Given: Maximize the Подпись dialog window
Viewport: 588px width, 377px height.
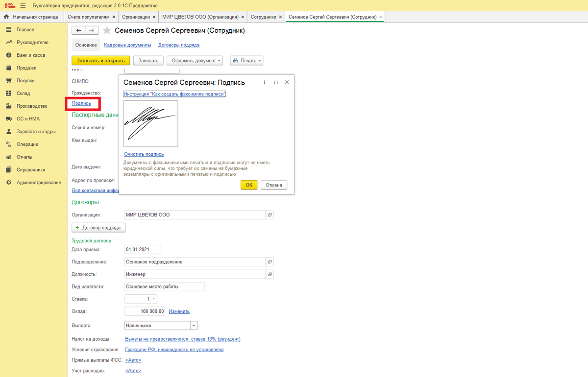Looking at the screenshot, I should click(276, 83).
